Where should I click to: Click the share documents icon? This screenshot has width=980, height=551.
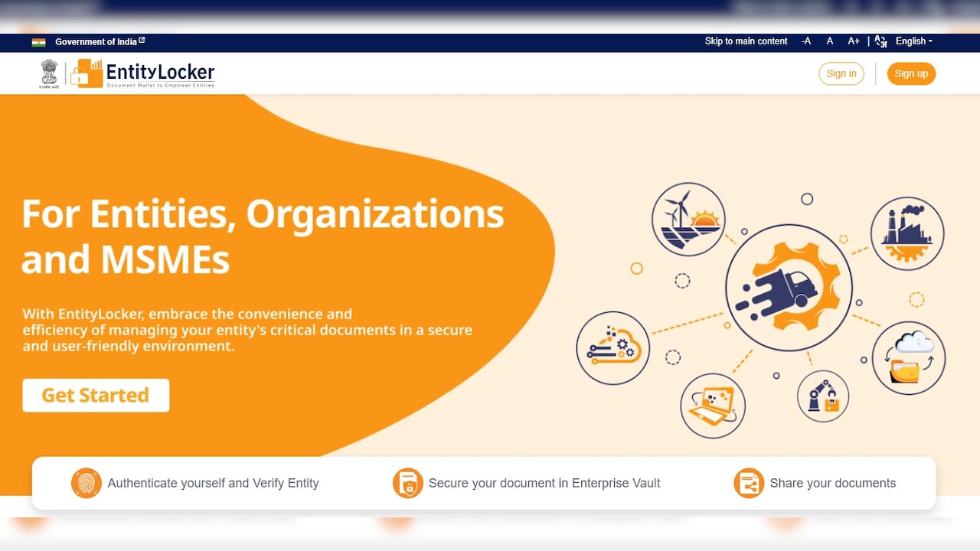point(749,484)
